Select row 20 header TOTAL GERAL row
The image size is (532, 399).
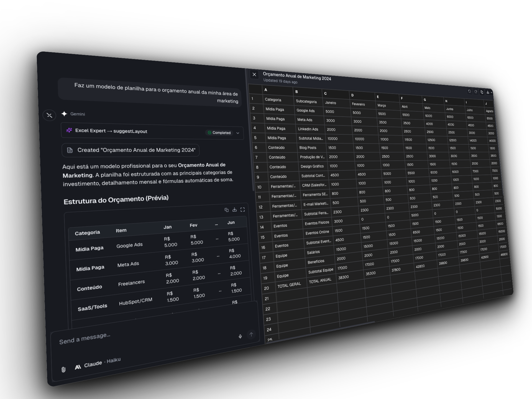[x=266, y=288]
